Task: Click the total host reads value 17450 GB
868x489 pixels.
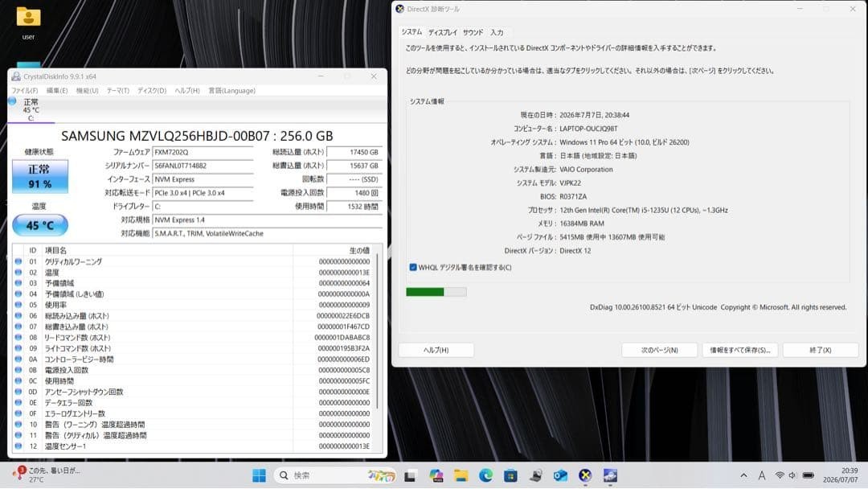Action: pos(354,152)
